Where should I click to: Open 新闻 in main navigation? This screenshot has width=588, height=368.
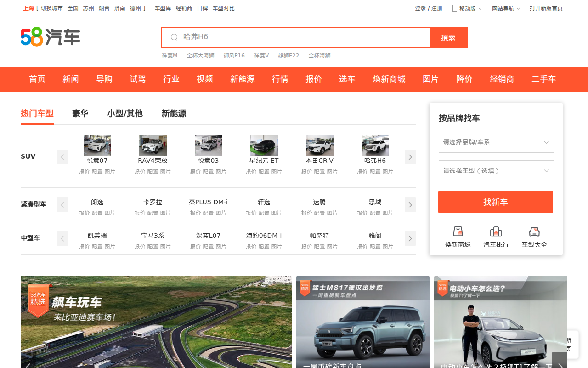[71, 79]
